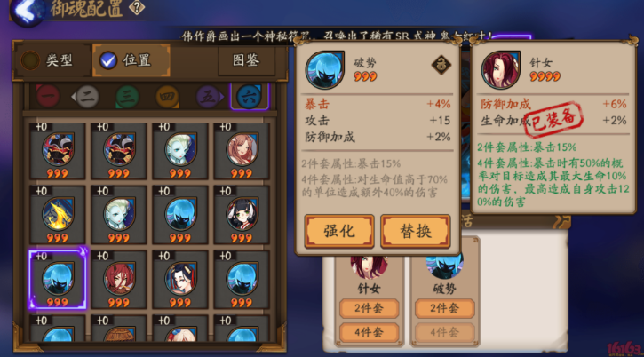The height and width of the screenshot is (357, 644).
Task: Click the 替换 replace button
Action: (x=416, y=231)
